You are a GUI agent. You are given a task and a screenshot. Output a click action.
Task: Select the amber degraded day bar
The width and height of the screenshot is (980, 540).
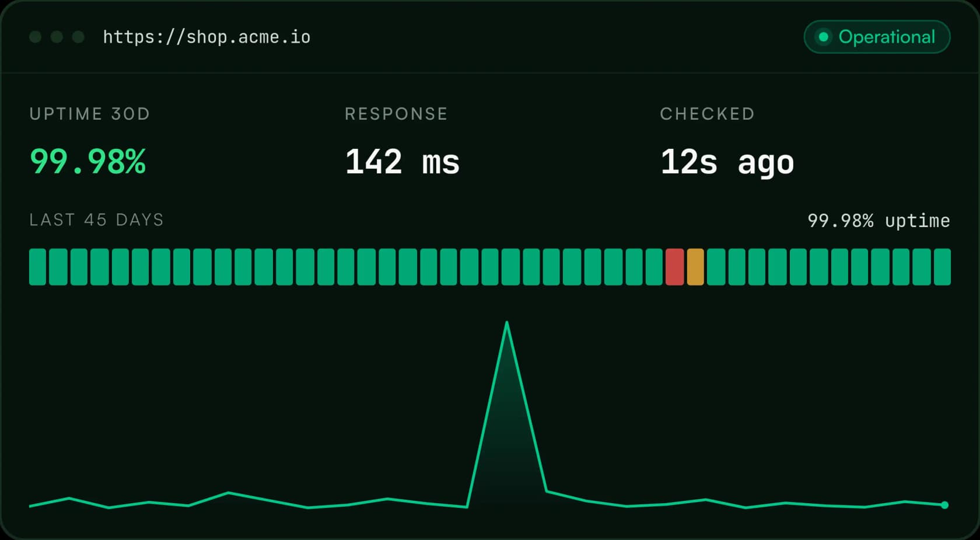(x=695, y=267)
